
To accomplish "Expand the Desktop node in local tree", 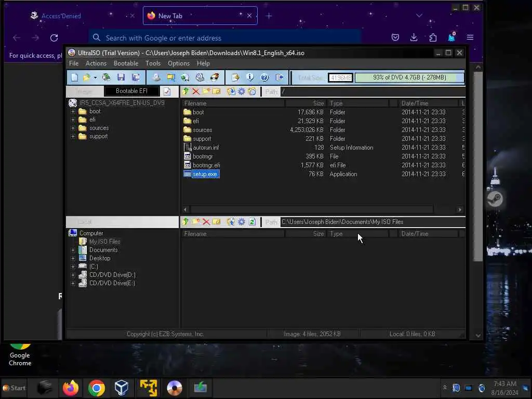I will pos(73,258).
